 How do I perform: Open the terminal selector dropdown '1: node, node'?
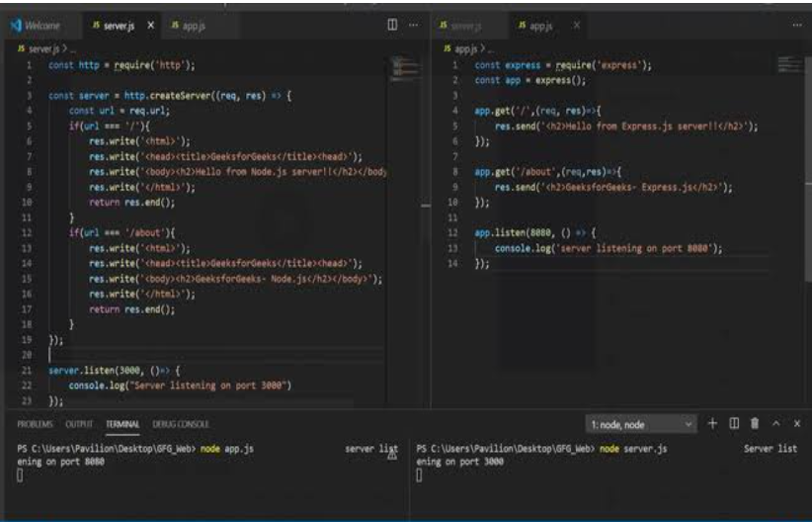point(642,424)
